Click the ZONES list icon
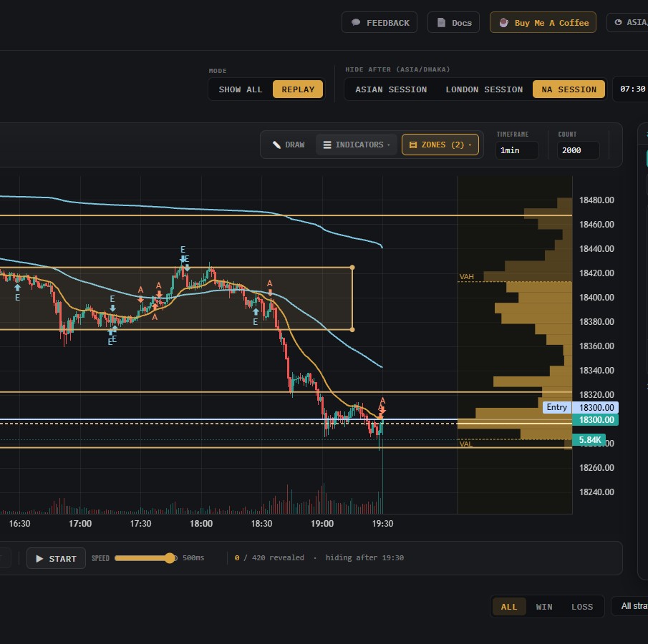The image size is (648, 644). pyautogui.click(x=413, y=145)
